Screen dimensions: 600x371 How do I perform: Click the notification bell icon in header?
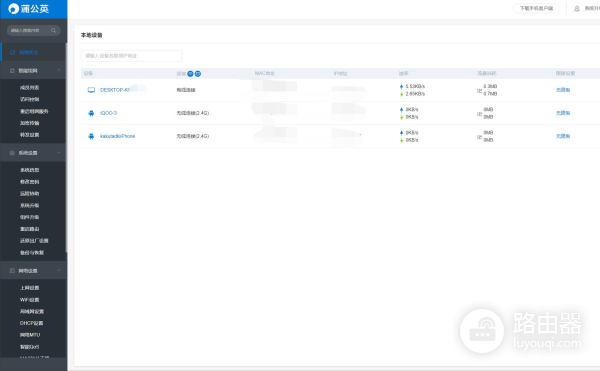(x=577, y=8)
